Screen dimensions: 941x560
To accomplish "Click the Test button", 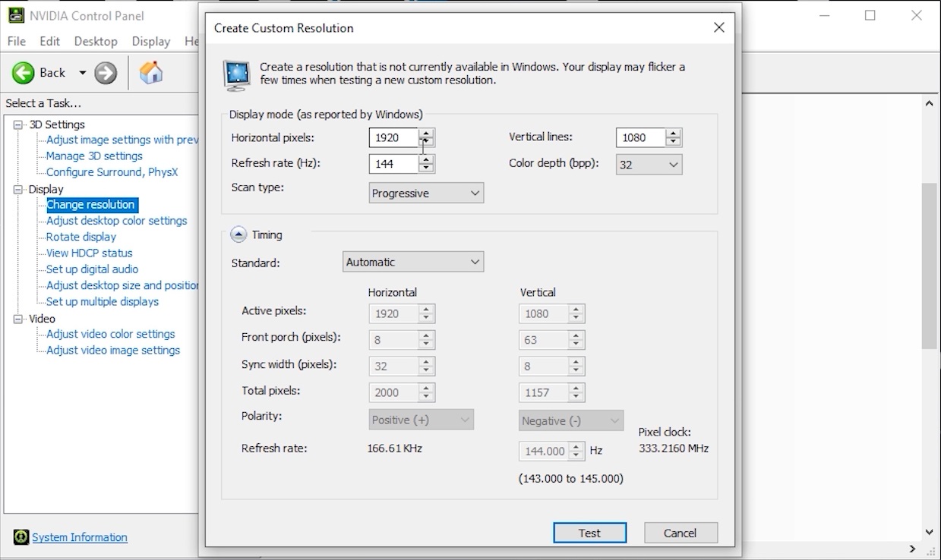I will pos(589,533).
